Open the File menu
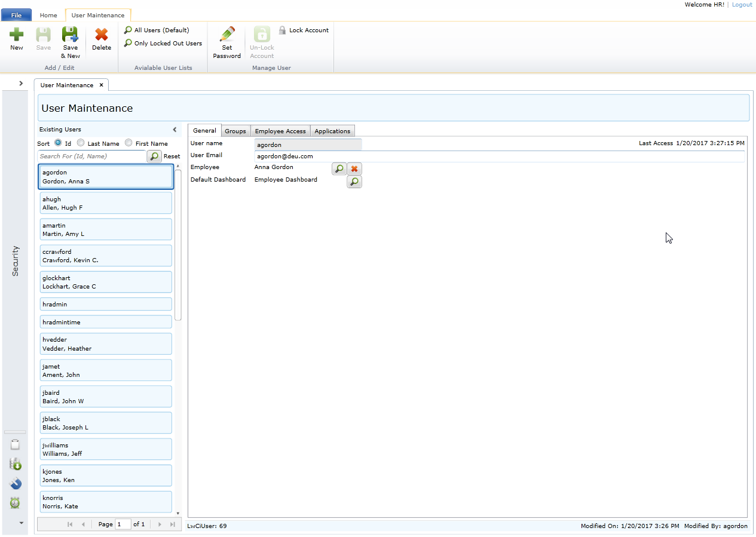756x537 pixels. coord(17,15)
